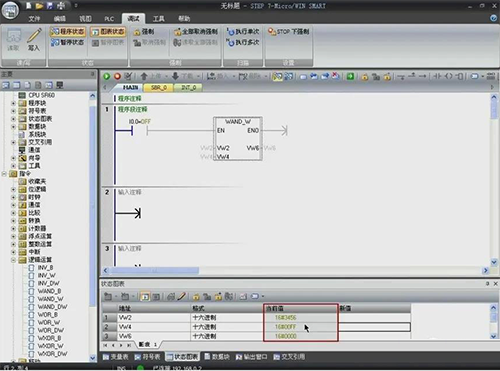Open the PLC ribbon tab

click(x=109, y=19)
